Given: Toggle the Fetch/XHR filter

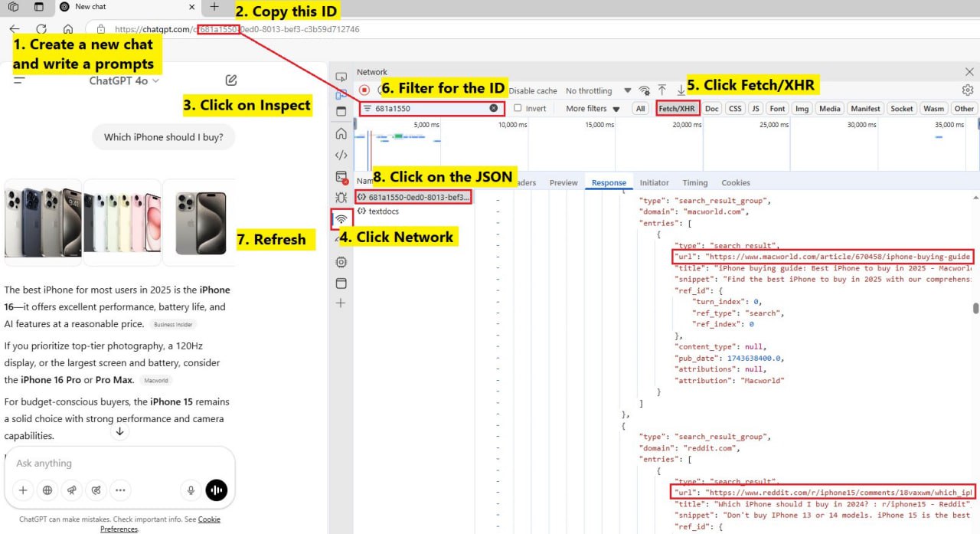Looking at the screenshot, I should (x=678, y=109).
